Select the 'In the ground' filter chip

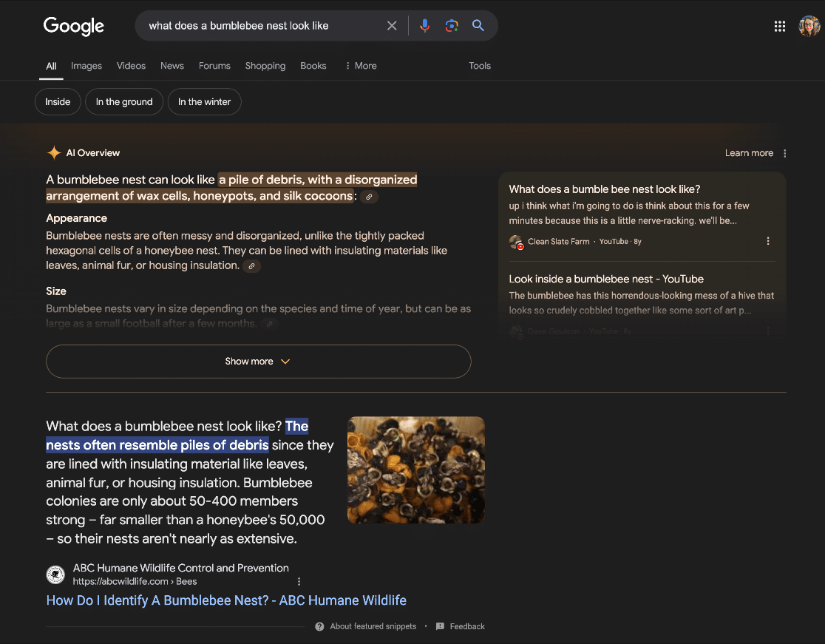(x=123, y=101)
